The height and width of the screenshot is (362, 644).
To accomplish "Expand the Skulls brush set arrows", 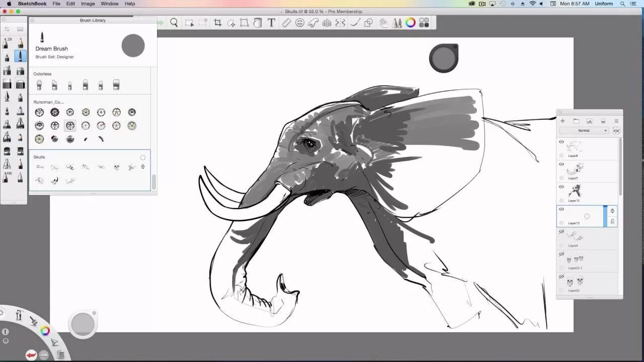I will (x=143, y=166).
